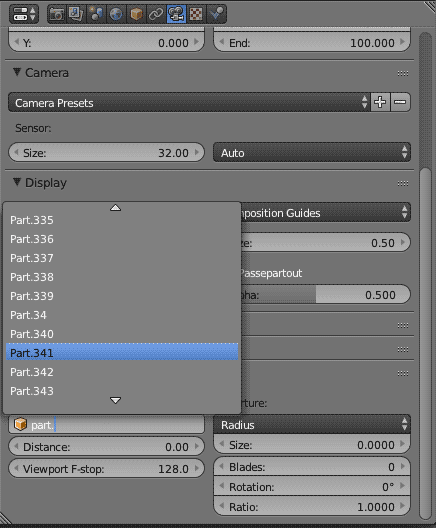
Task: Open the Camera Presets dropdown
Action: point(189,102)
